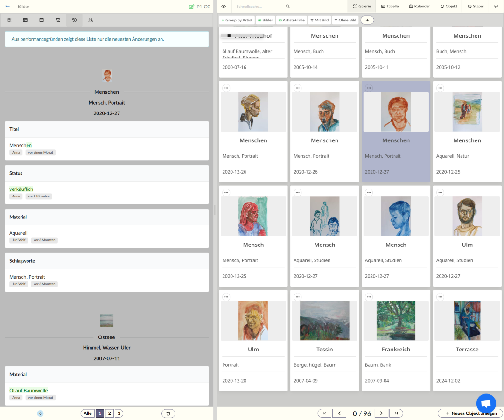This screenshot has width=504, height=420.
Task: Switch to the Kalender view tab
Action: point(419,7)
